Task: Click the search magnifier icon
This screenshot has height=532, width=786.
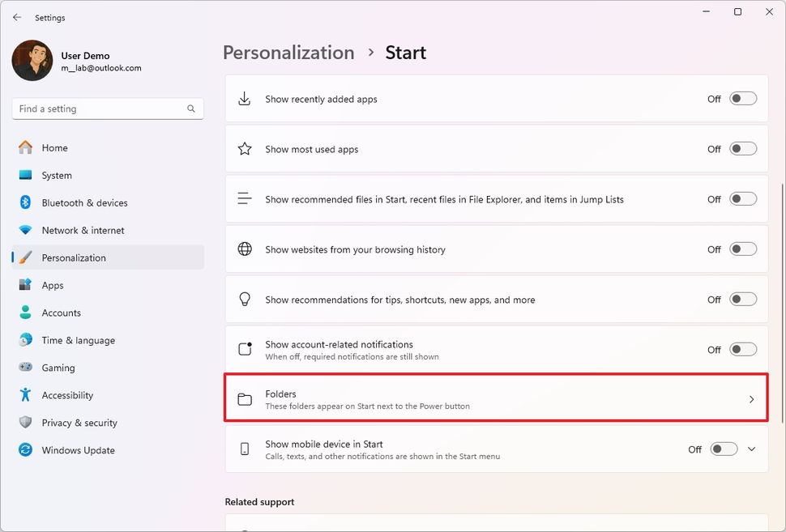Action: point(191,109)
